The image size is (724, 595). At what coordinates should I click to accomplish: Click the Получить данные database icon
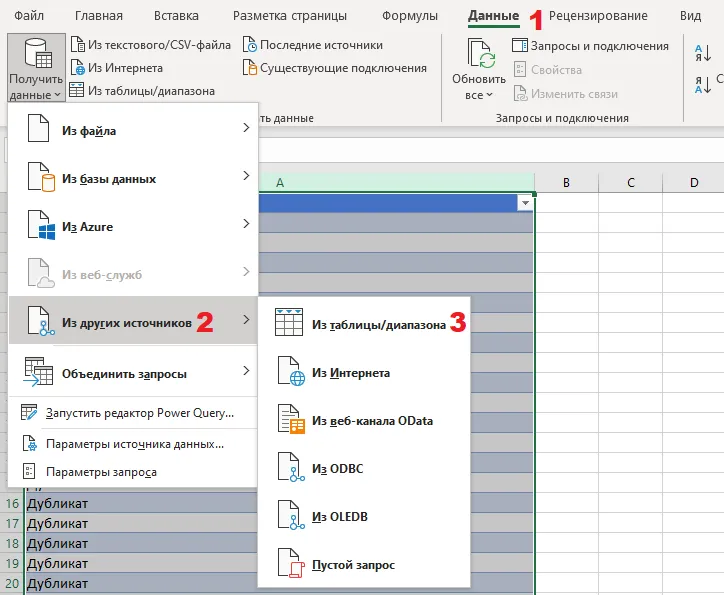pyautogui.click(x=36, y=52)
